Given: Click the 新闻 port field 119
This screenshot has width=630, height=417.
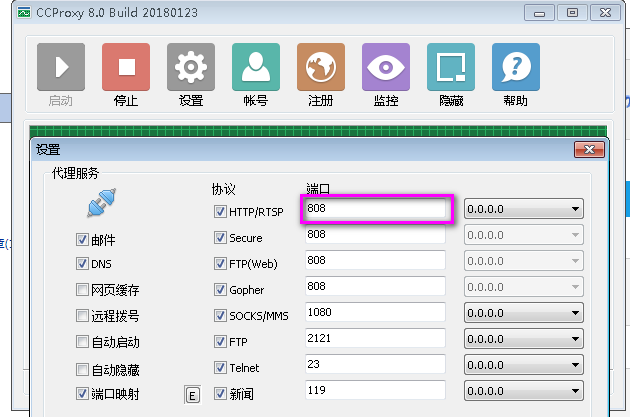Looking at the screenshot, I should pos(375,390).
